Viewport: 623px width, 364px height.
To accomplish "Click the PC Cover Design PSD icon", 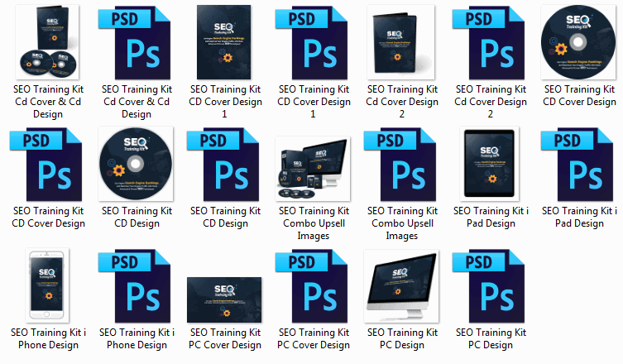I will (x=311, y=285).
